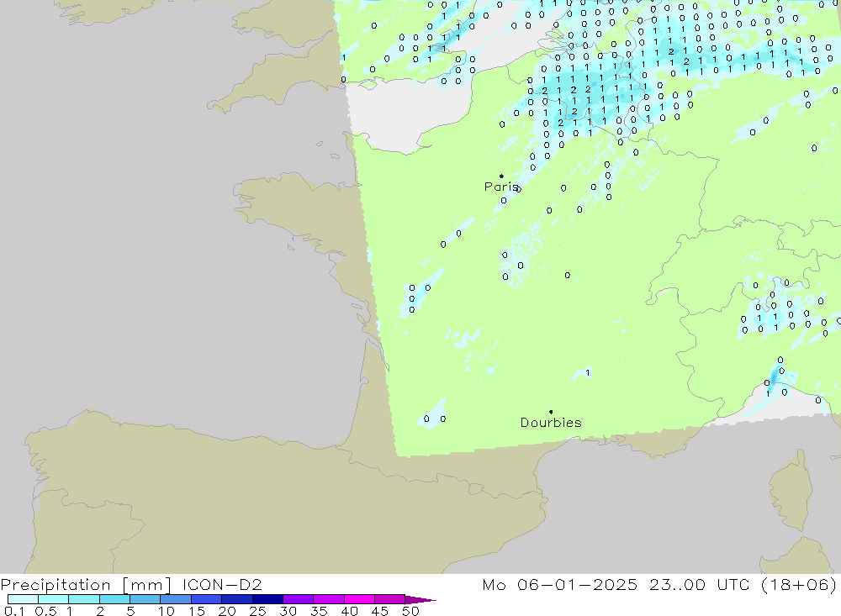Image resolution: width=841 pixels, height=616 pixels.
Task: Select the ICON-D2 model name text
Action: click(222, 585)
